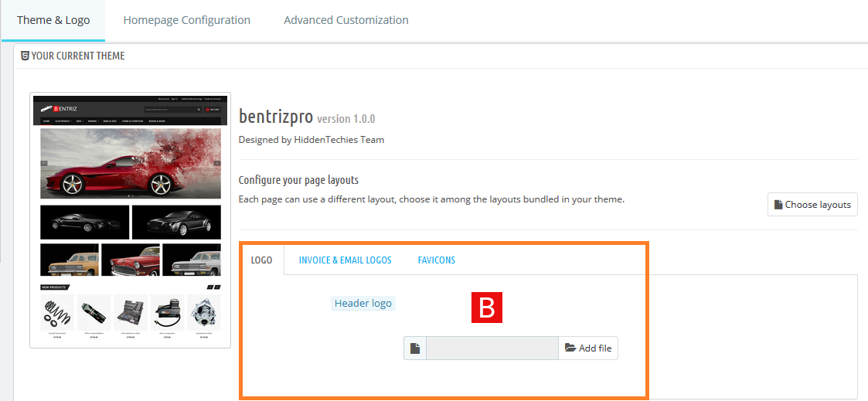This screenshot has width=868, height=401.
Task: Click the Choose layouts button
Action: pos(812,205)
